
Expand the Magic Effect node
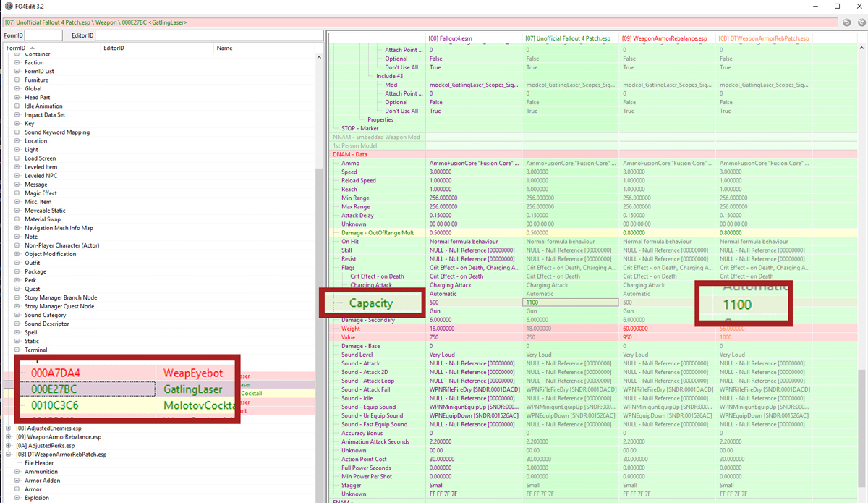coord(17,193)
